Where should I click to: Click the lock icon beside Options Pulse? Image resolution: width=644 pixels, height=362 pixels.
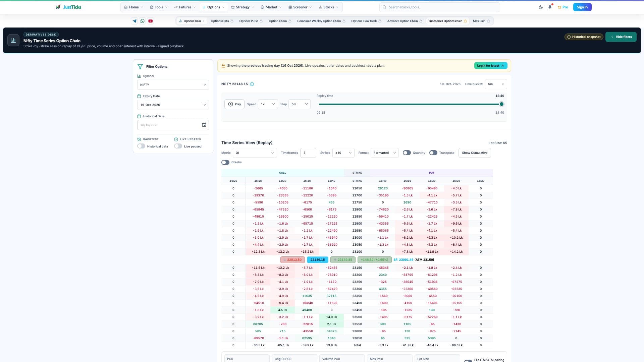point(261,21)
